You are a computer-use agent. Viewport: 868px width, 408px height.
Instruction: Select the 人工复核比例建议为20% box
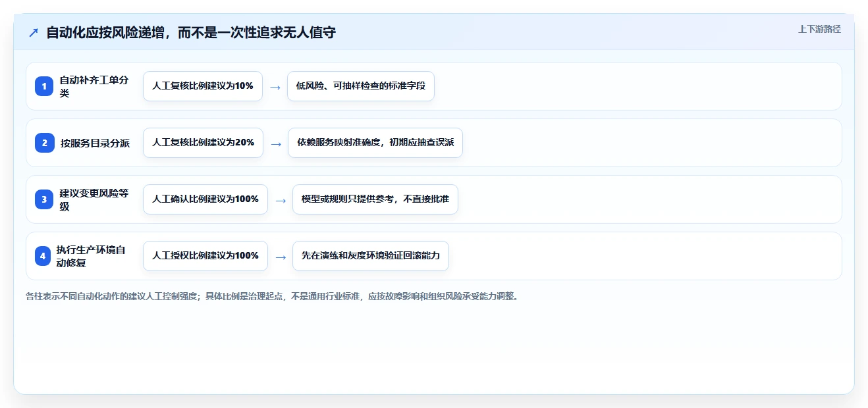(203, 143)
